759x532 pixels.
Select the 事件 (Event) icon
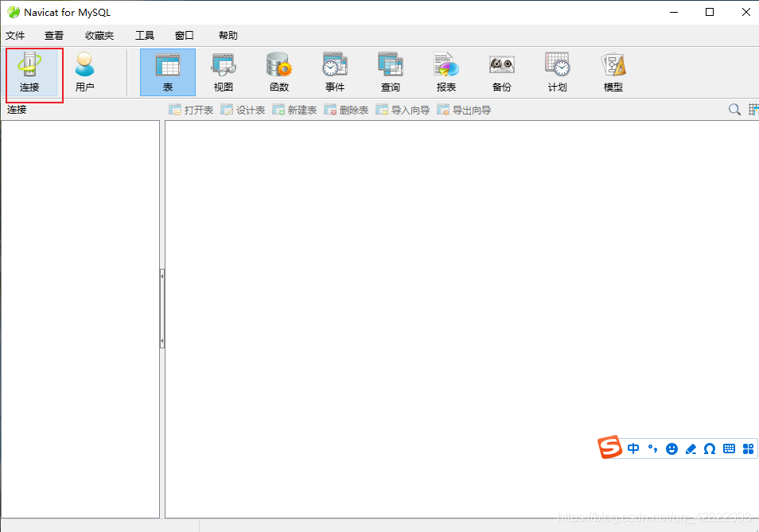tap(335, 72)
